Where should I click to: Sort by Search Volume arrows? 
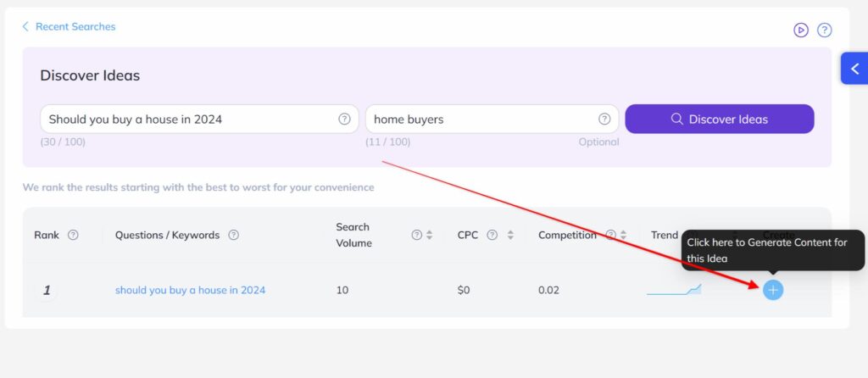point(429,235)
